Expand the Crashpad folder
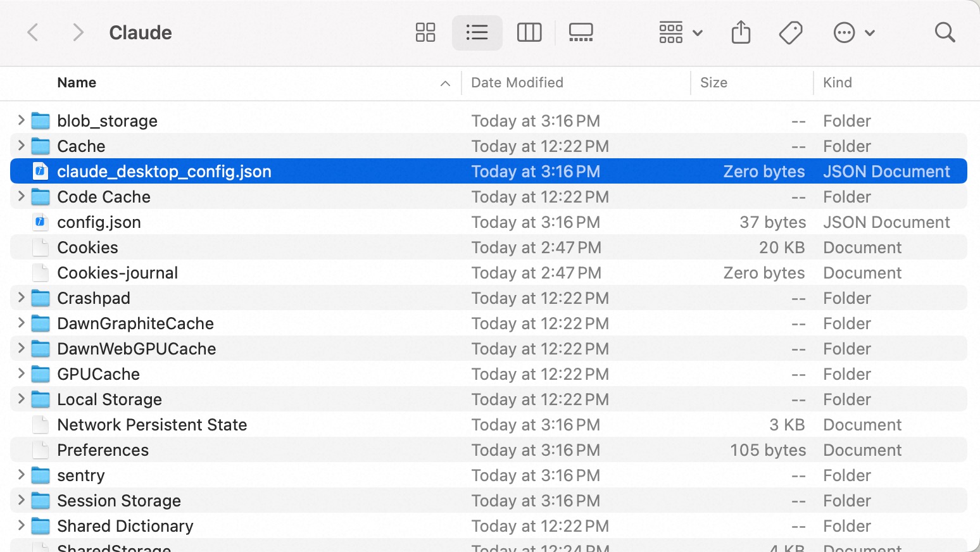Viewport: 980px width, 552px height. coord(21,298)
